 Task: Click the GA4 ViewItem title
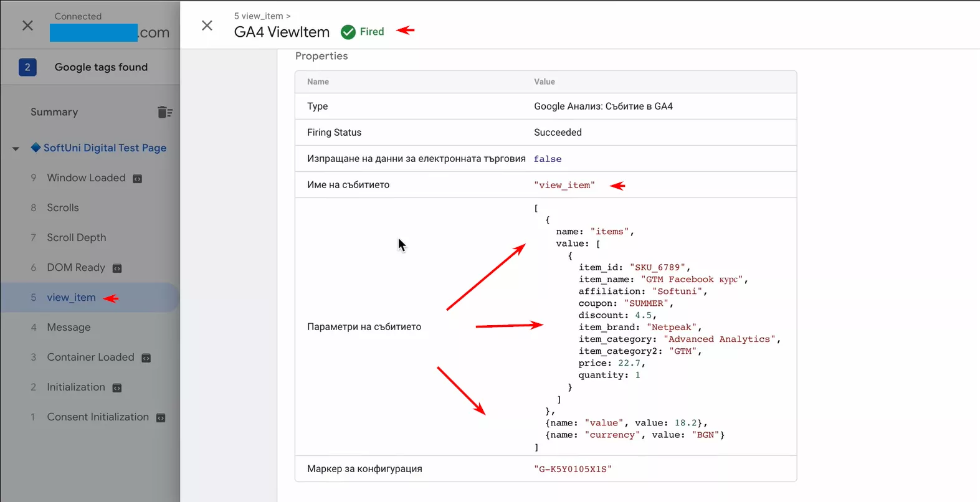click(282, 32)
